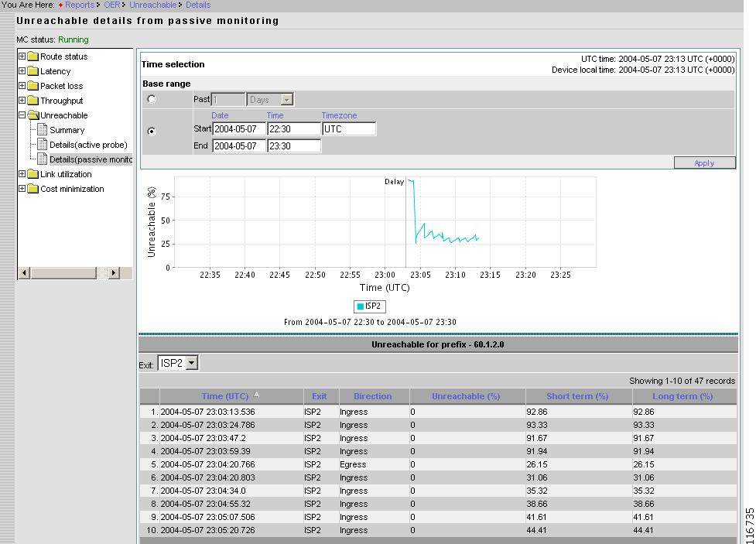This screenshot has width=756, height=544.
Task: Select the Past days radio button
Action: coord(152,99)
